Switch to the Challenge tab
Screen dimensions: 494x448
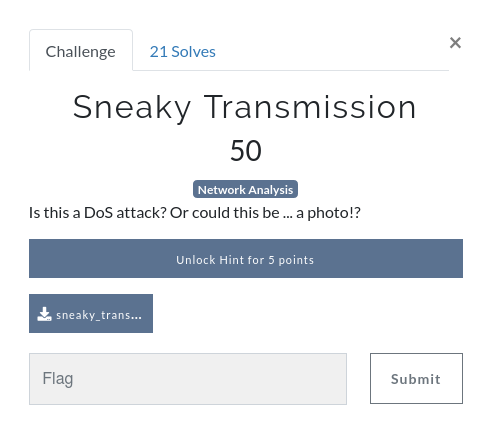(81, 50)
